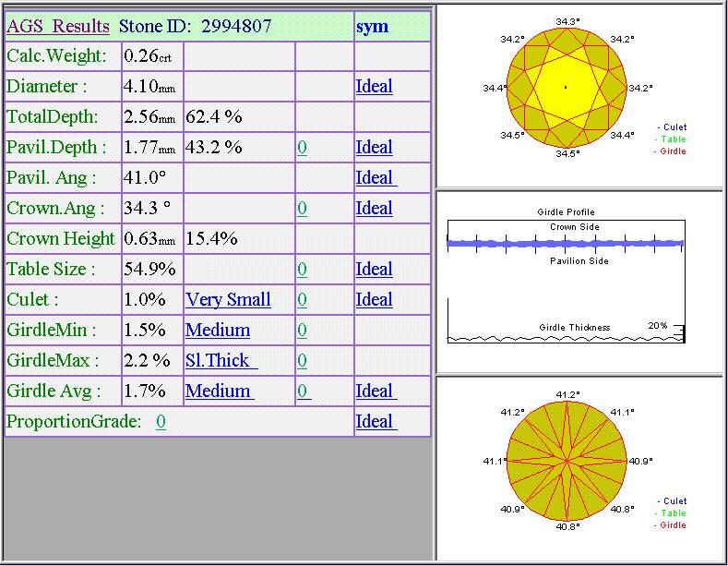Open the 0 score link for Crown.Ang
Image resolution: width=728 pixels, height=566 pixels.
click(x=302, y=209)
